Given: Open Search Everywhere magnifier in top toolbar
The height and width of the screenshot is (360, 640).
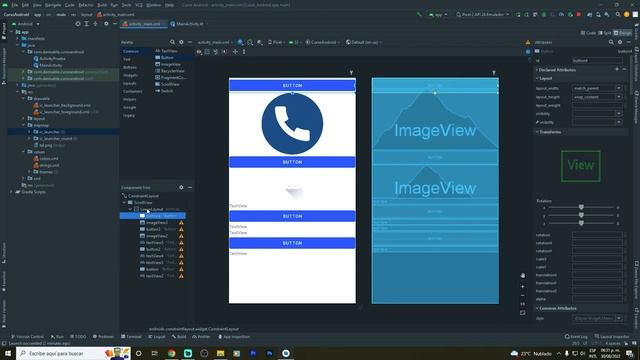Looking at the screenshot, I should [x=618, y=14].
